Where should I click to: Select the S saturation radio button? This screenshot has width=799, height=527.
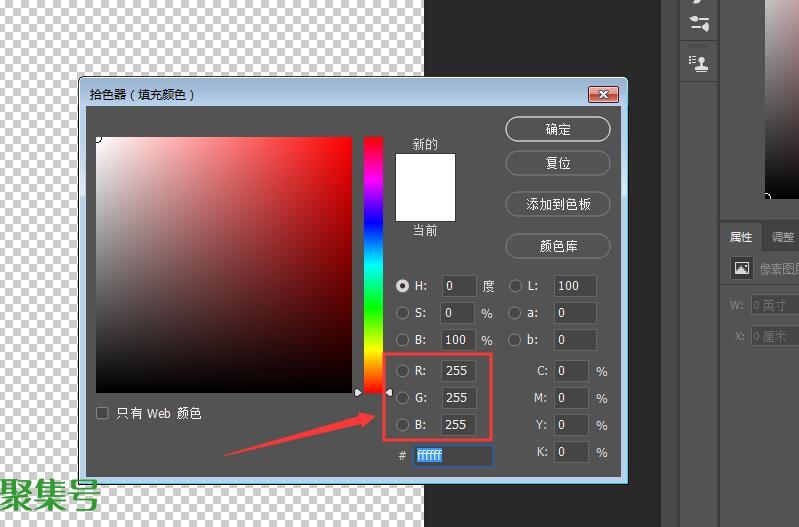tap(403, 312)
